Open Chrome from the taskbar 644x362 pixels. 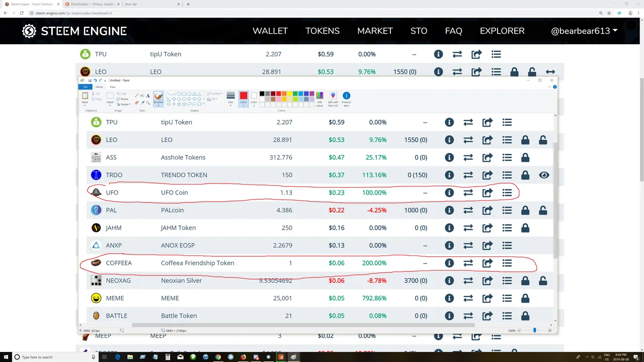[218, 357]
